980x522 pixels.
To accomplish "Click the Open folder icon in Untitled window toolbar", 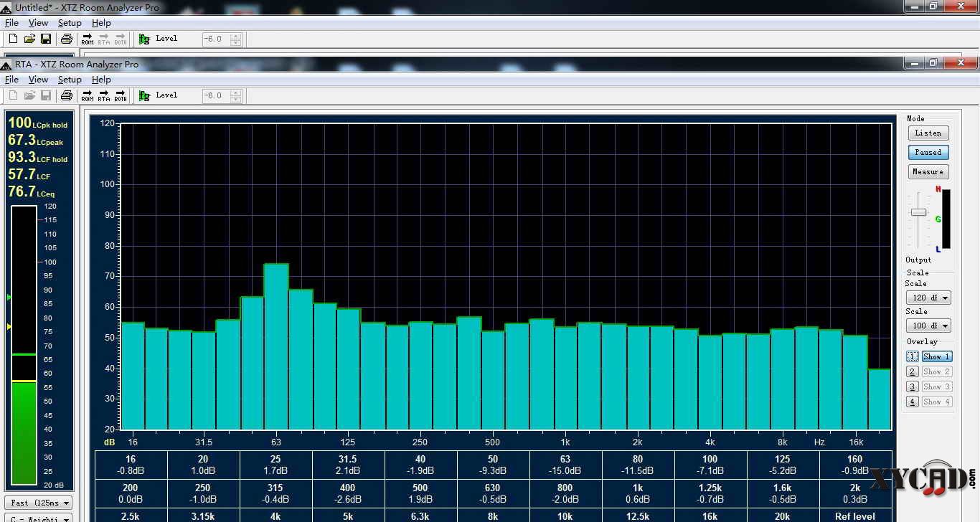I will pyautogui.click(x=29, y=39).
